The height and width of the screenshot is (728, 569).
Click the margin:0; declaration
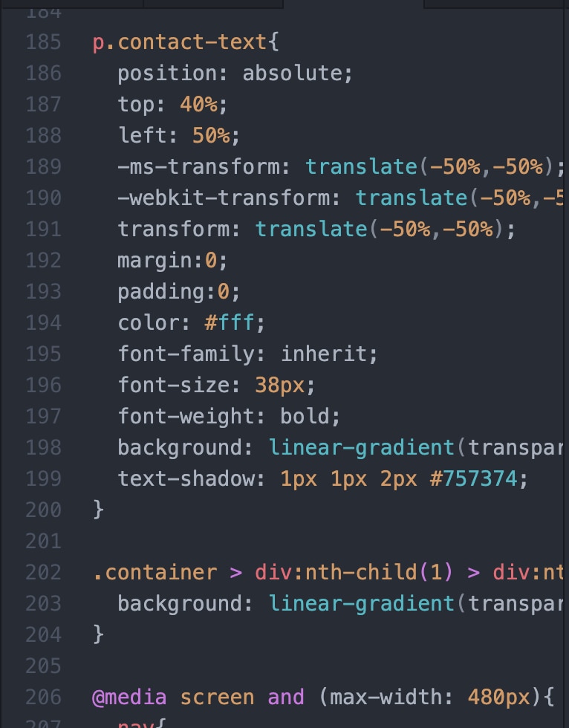(x=172, y=261)
